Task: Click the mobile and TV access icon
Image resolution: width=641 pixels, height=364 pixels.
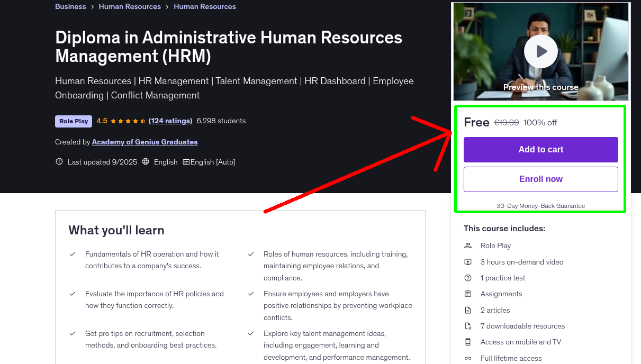Action: [x=468, y=342]
